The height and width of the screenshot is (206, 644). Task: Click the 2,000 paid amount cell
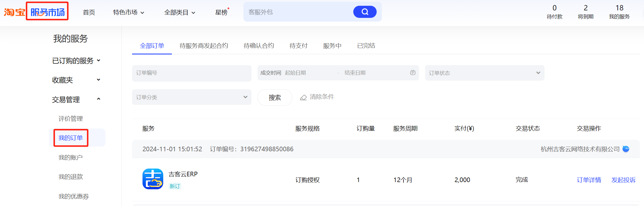[x=462, y=180]
